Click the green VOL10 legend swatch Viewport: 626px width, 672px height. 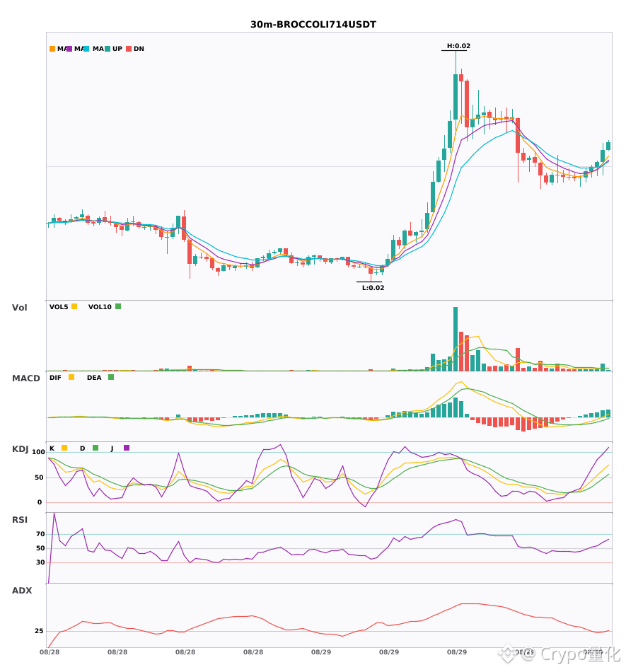[118, 306]
